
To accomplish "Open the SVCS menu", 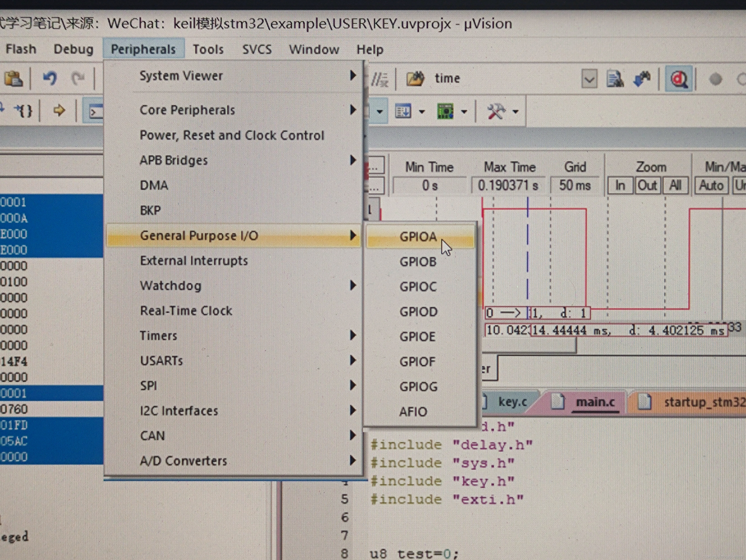I will point(257,50).
